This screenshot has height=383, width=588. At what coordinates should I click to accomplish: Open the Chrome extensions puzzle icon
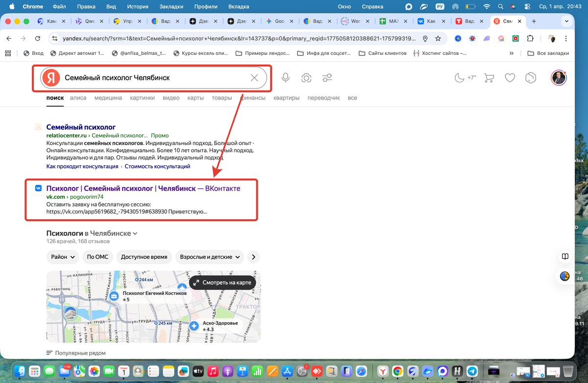click(530, 39)
